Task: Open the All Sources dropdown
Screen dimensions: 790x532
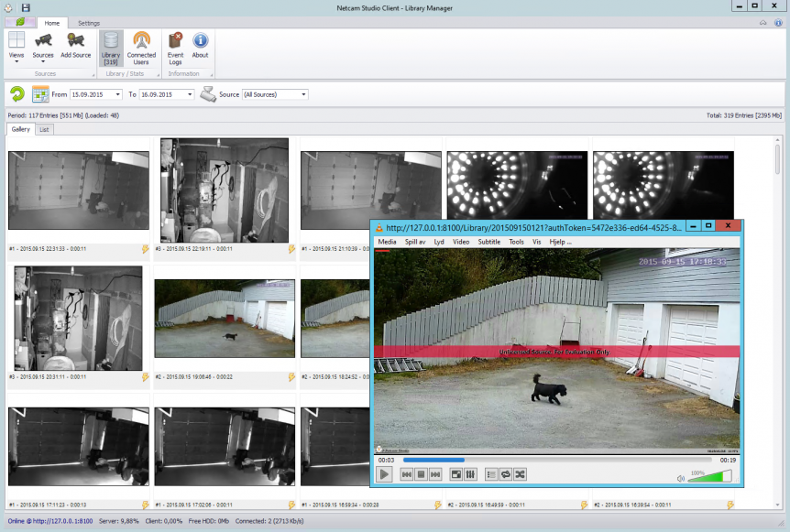Action: tap(302, 94)
